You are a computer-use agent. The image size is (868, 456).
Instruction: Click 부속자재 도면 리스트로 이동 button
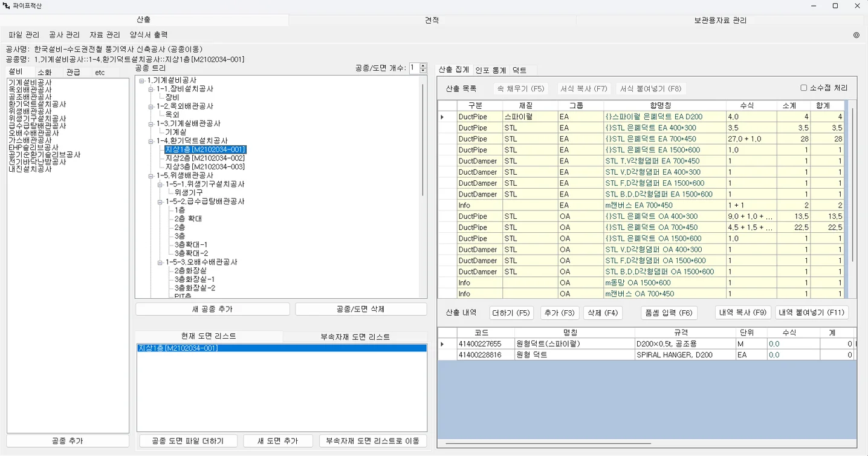point(373,441)
